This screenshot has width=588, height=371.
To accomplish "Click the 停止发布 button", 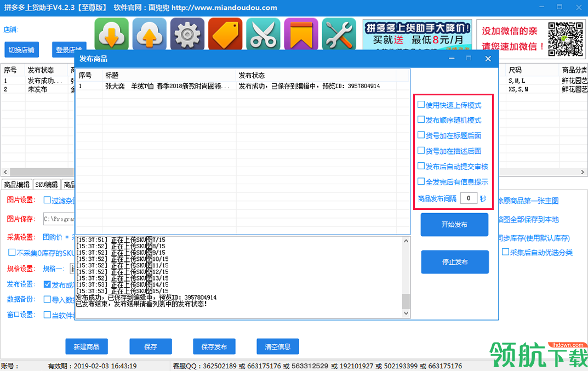I will click(x=454, y=262).
